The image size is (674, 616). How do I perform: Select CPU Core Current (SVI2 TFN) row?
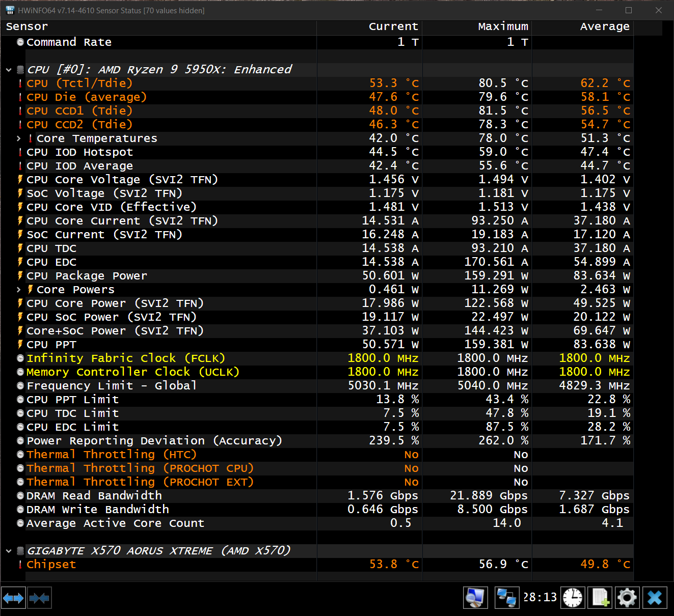(317, 221)
